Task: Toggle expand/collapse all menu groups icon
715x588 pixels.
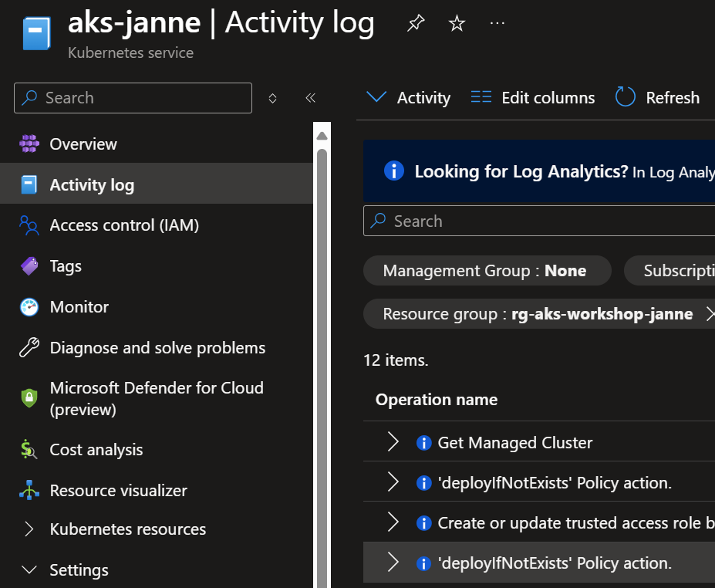Action: click(273, 98)
